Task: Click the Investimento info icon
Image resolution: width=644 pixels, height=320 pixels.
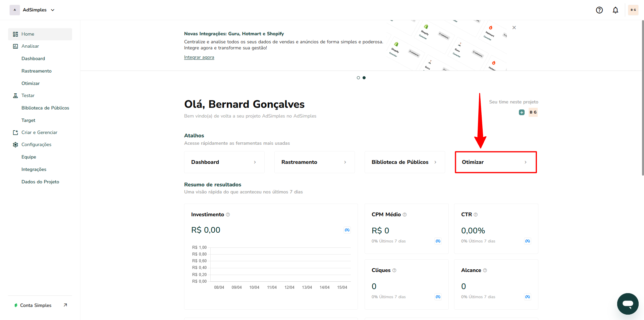Action: click(x=228, y=215)
